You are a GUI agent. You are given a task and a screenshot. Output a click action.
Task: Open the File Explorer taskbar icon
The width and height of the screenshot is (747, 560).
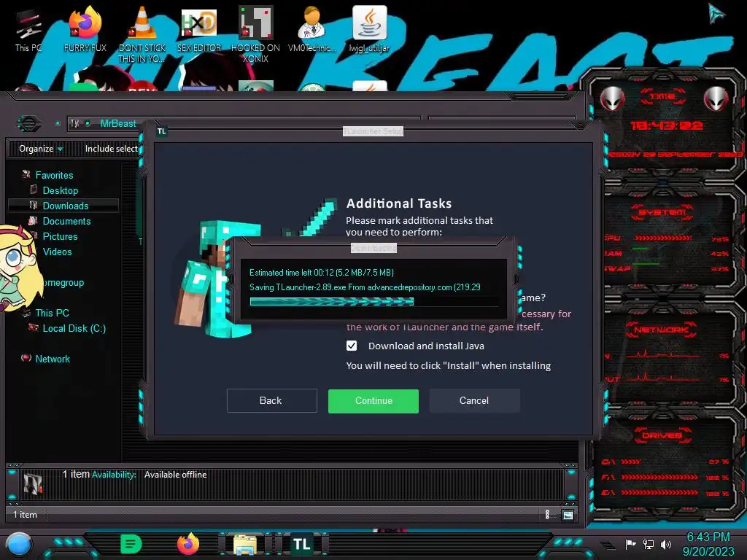click(x=245, y=545)
